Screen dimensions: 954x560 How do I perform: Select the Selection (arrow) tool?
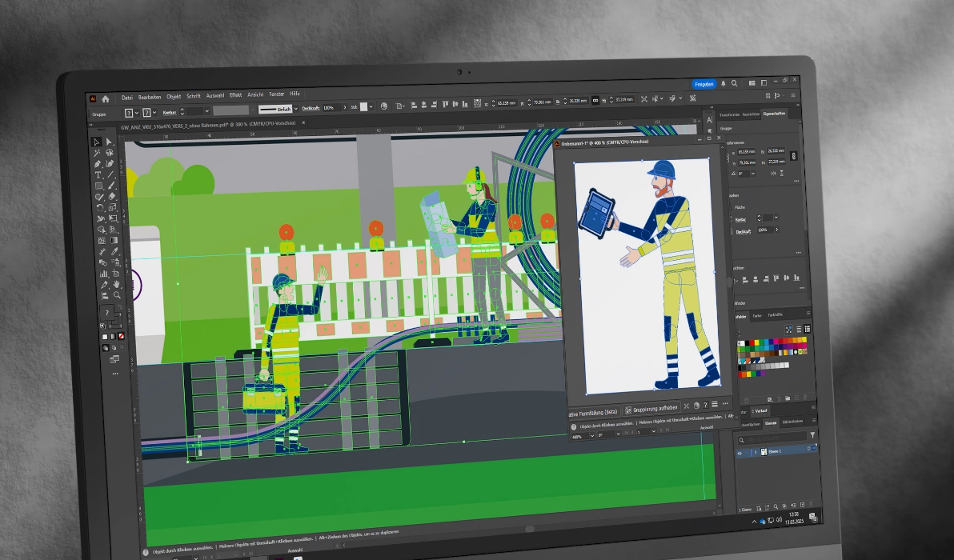pyautogui.click(x=96, y=142)
